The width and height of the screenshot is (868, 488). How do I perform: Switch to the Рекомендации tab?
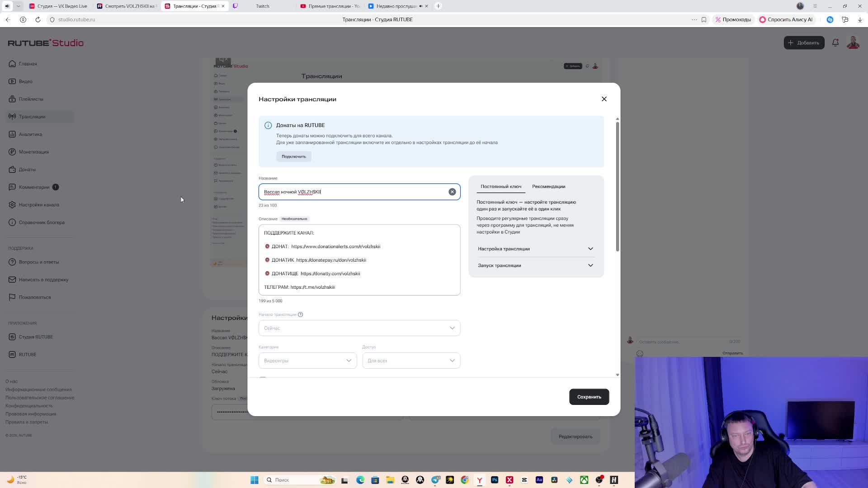pos(548,186)
